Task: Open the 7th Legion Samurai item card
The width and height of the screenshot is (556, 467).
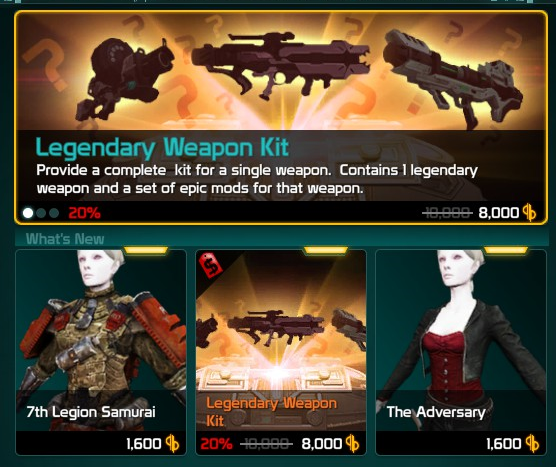Action: [101, 352]
